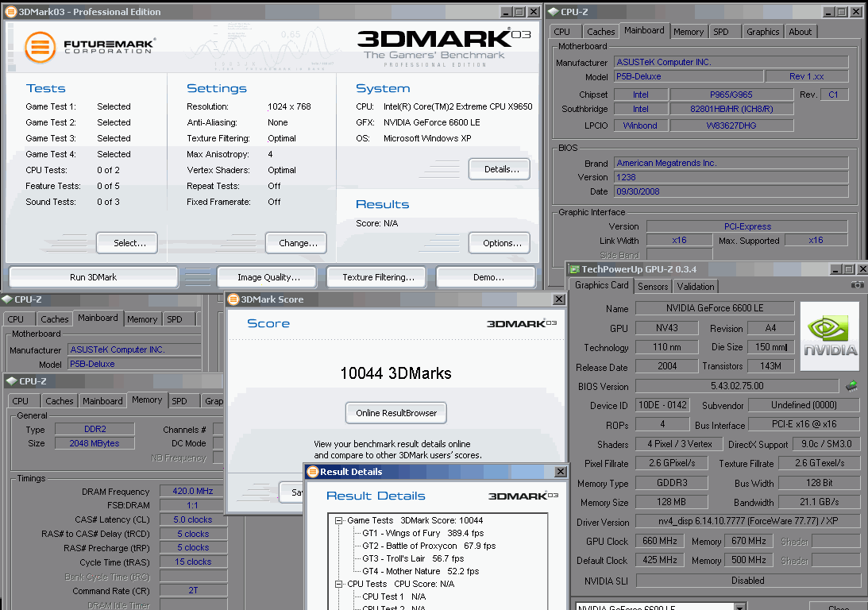Click the 3DMark Score window title icon

click(233, 299)
